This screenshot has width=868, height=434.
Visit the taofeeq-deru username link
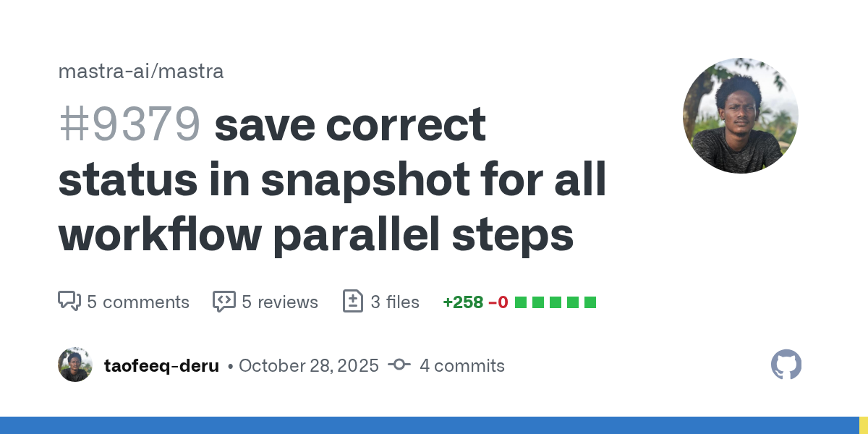pyautogui.click(x=161, y=365)
